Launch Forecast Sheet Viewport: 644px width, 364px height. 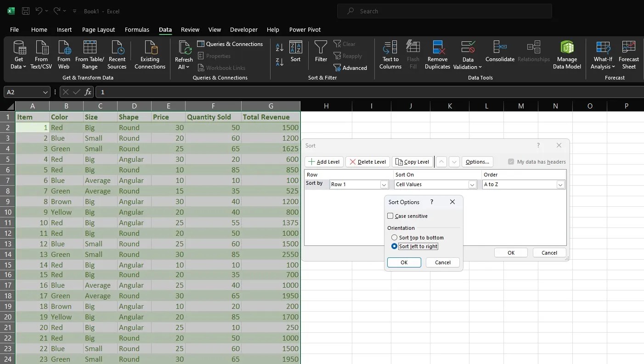(628, 55)
